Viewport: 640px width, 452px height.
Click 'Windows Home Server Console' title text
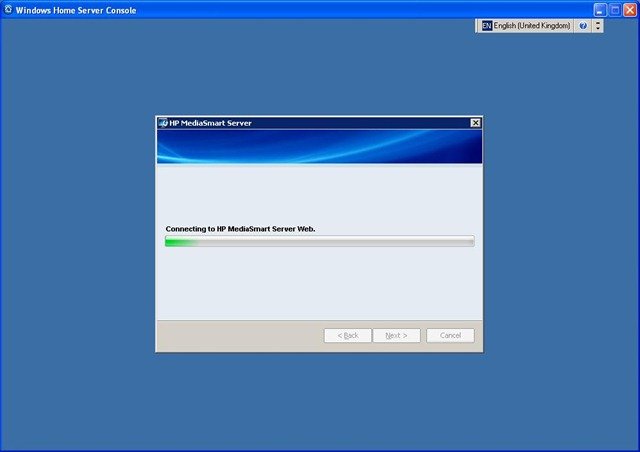click(76, 10)
